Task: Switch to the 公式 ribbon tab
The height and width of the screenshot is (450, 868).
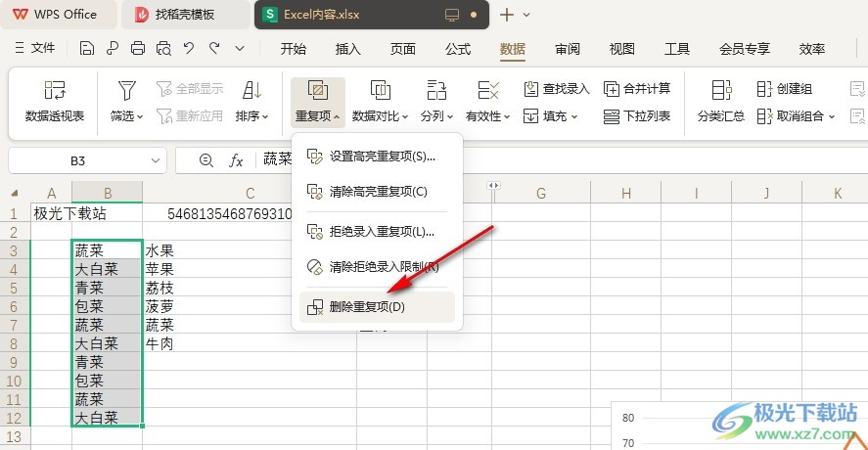Action: click(458, 49)
